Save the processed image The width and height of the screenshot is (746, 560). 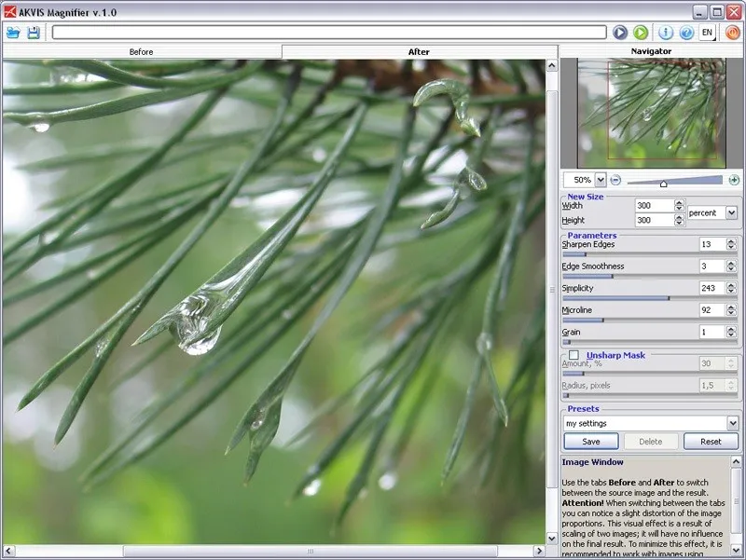coord(35,31)
